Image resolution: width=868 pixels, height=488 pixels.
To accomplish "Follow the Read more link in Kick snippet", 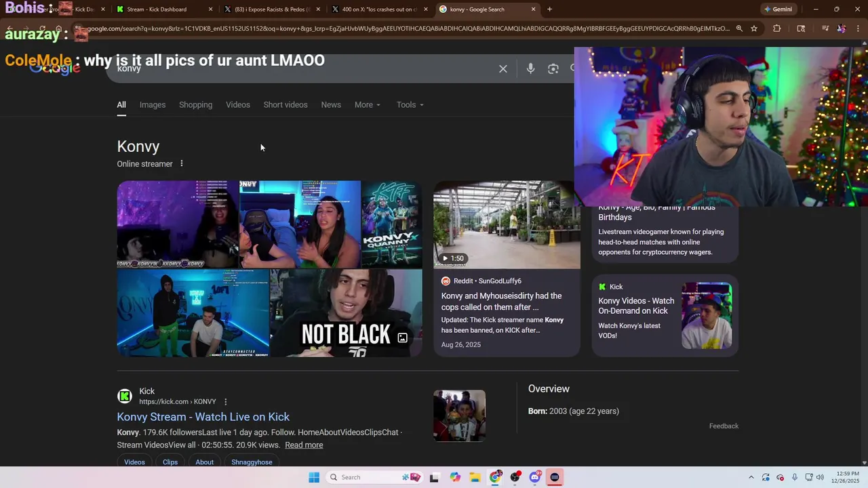I will coord(304,445).
